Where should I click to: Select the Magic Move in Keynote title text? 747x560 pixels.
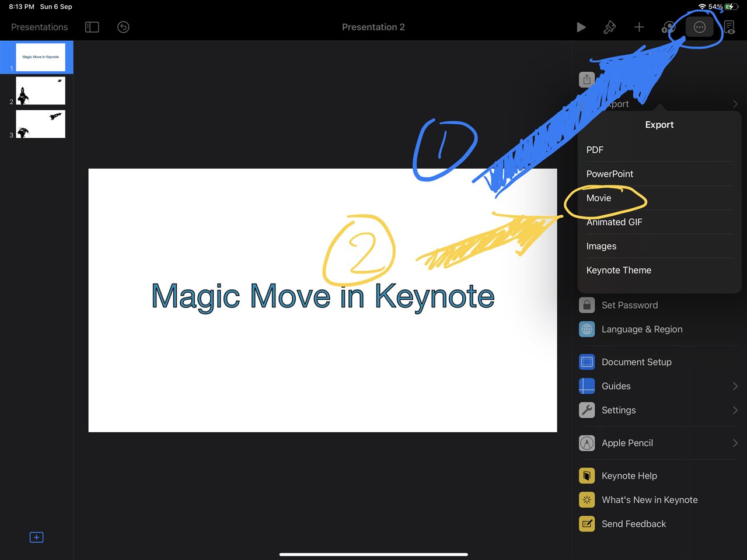pyautogui.click(x=323, y=296)
